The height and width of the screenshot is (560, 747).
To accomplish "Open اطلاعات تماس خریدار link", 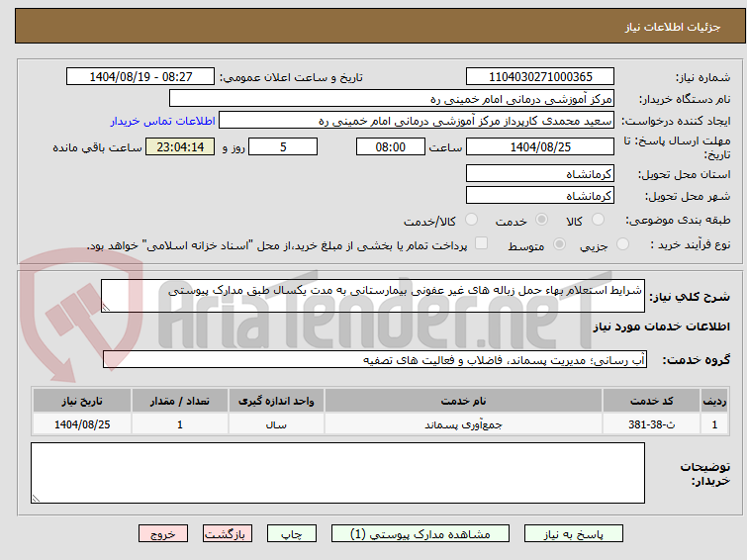I will pos(163,121).
